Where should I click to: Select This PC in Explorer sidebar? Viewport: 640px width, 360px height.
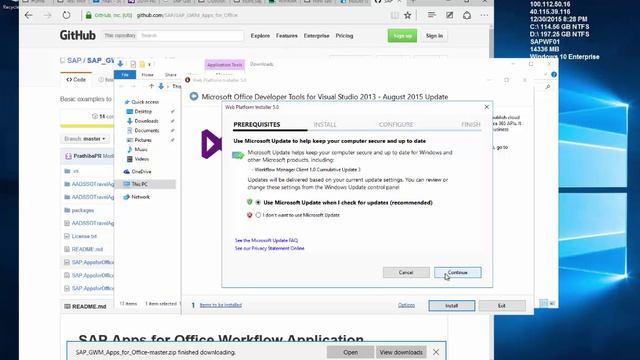pos(145,184)
